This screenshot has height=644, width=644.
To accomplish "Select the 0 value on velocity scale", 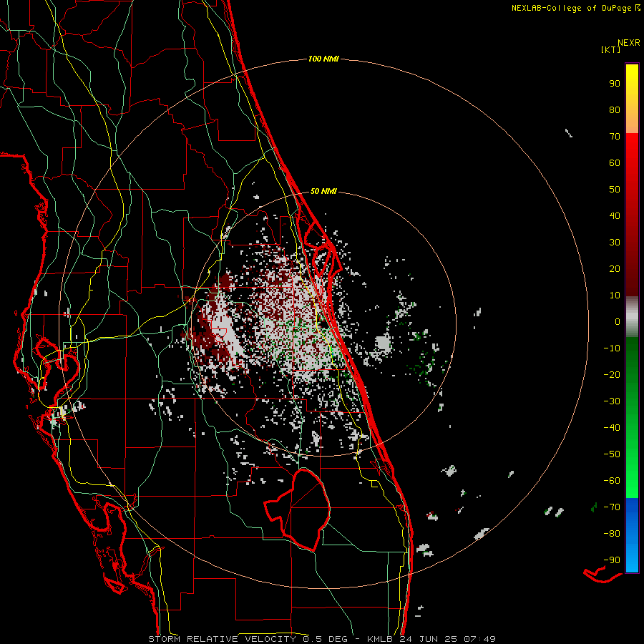I will 618,321.
